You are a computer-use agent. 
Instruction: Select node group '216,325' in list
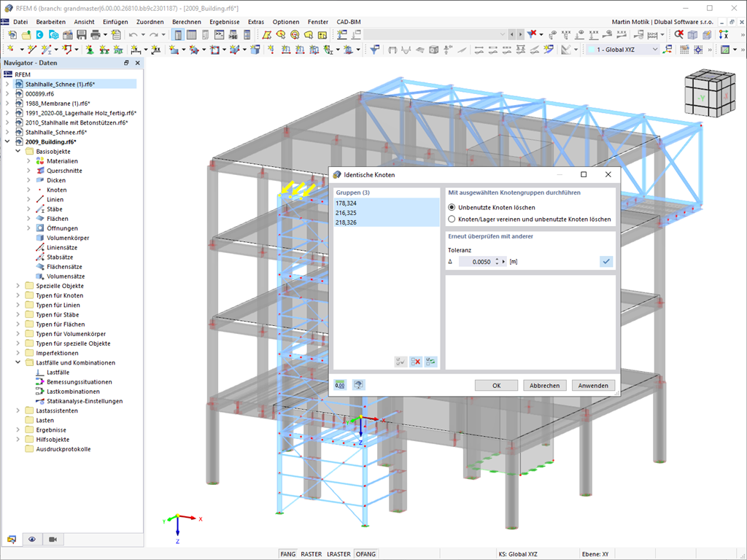pos(387,213)
